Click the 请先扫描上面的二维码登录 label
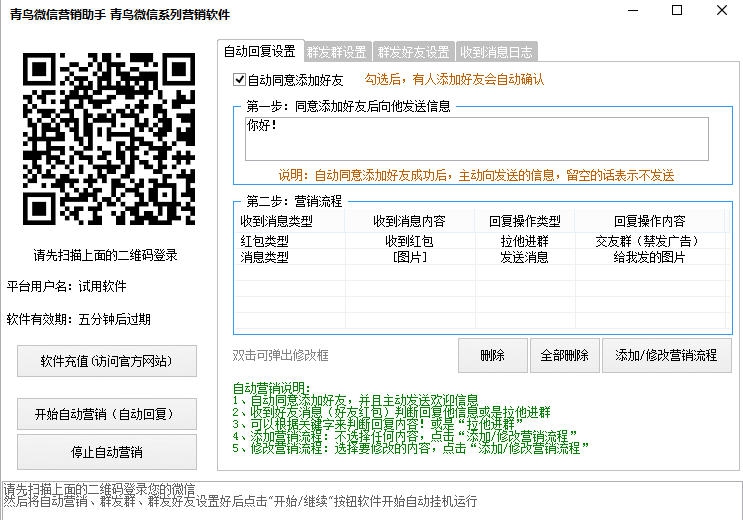Viewport: 743px width, 520px height. tap(106, 255)
